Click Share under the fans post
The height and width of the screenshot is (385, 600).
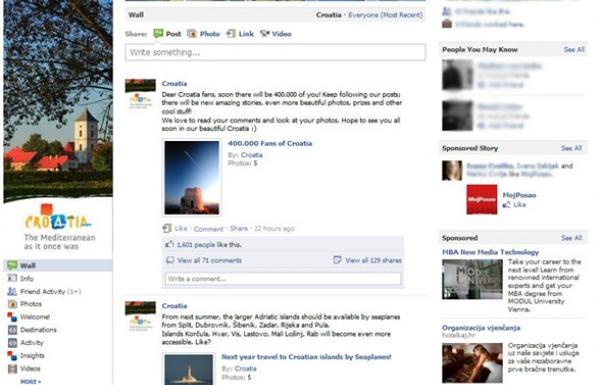coord(239,228)
